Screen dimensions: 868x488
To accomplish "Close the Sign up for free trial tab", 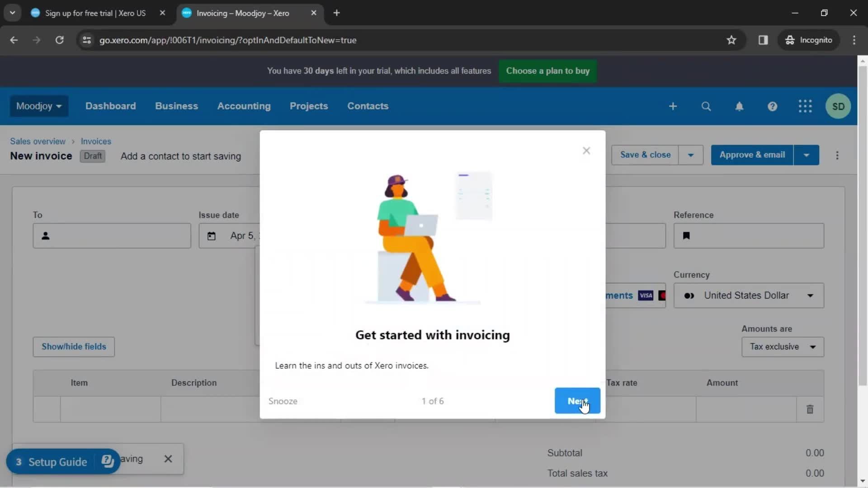I will (162, 13).
